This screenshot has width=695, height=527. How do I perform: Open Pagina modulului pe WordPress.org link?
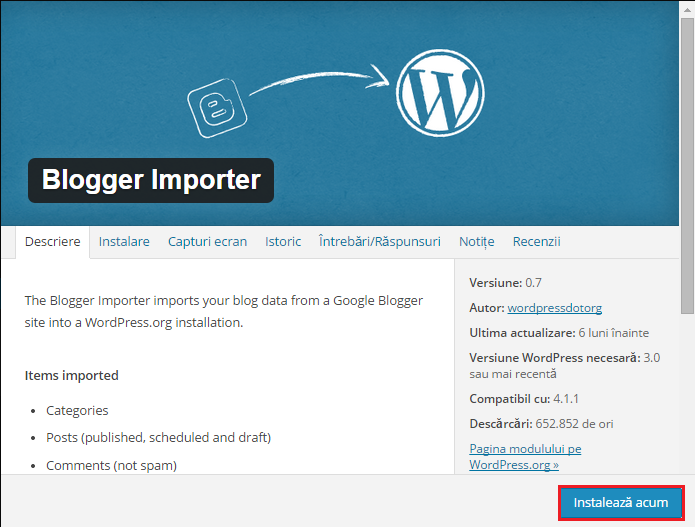(x=525, y=457)
